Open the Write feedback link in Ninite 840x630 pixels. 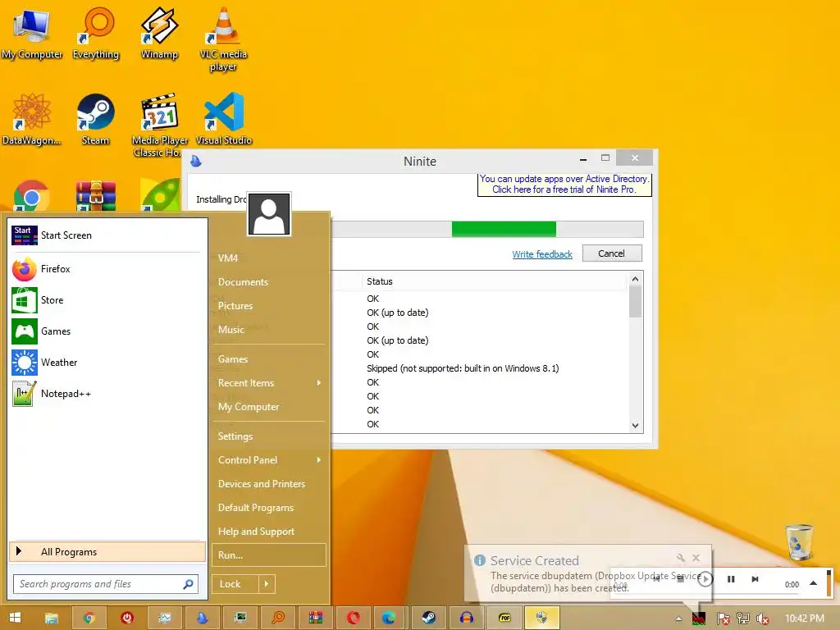click(x=542, y=254)
